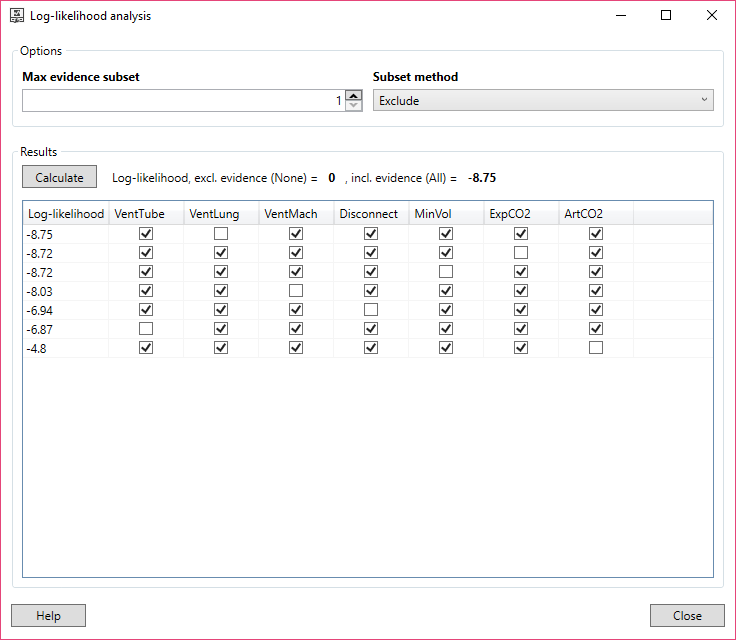Viewport: 736px width, 640px height.
Task: Increase Max evidence subset with up arrow
Action: tap(353, 96)
